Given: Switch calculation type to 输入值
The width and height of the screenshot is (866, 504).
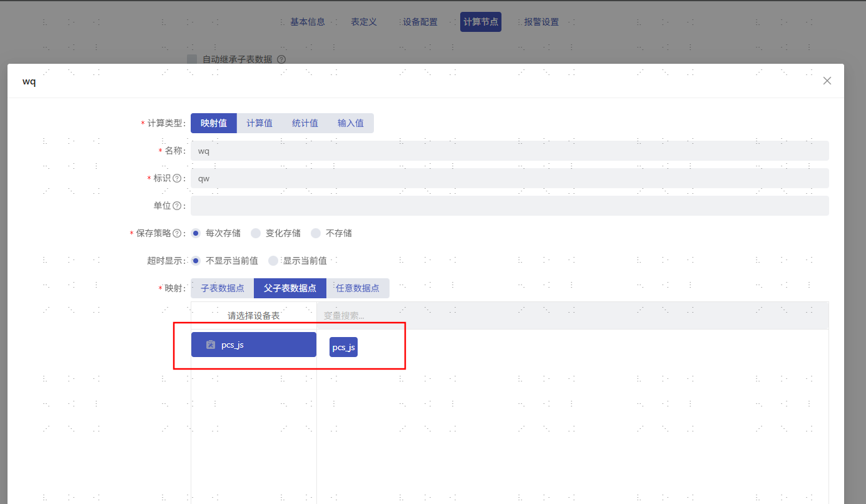Looking at the screenshot, I should [351, 123].
